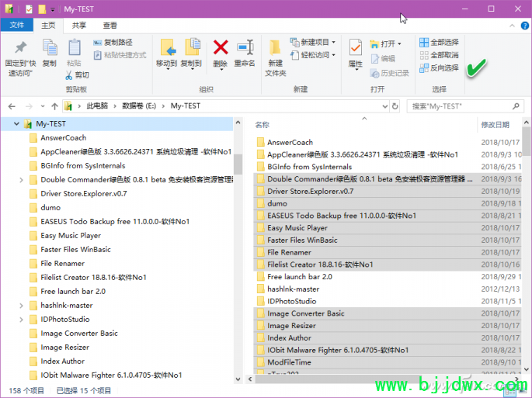Click Paste shortcut (粘贴快捷方式)
Viewport: 532px width, 398px height.
point(120,55)
